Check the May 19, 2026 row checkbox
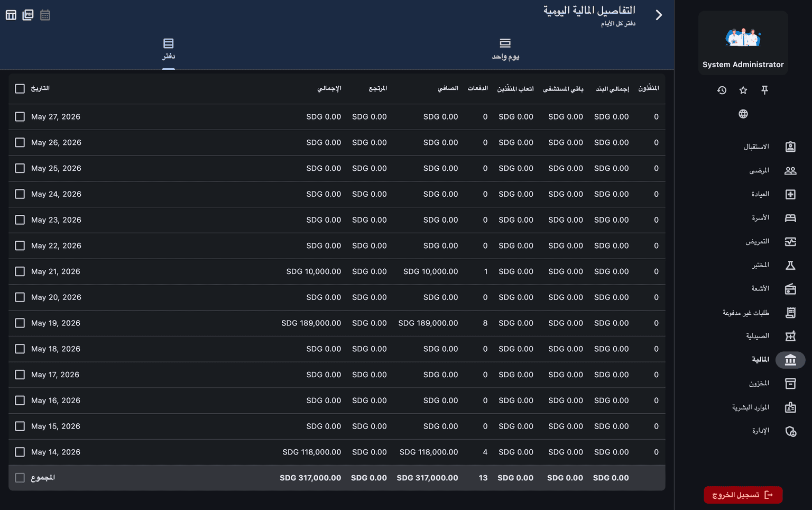 coord(20,323)
